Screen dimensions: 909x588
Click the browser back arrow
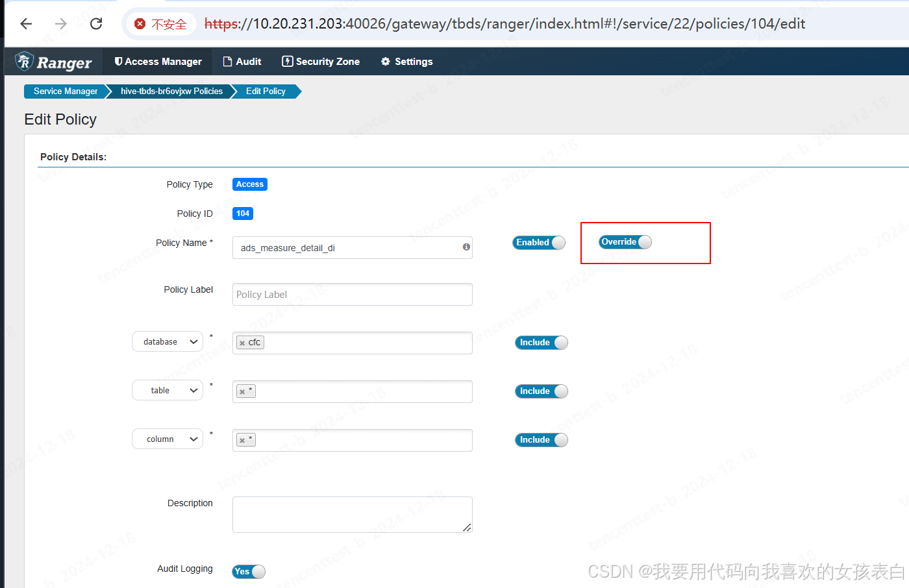(x=25, y=23)
